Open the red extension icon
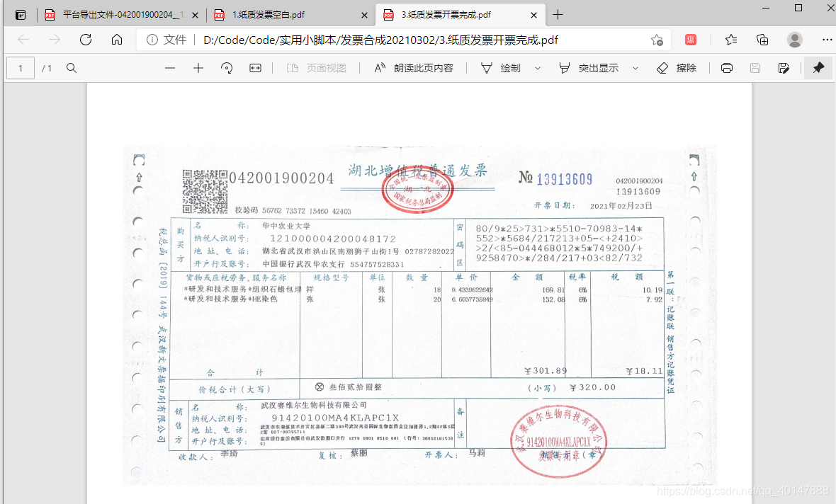836x504 pixels. pyautogui.click(x=691, y=40)
